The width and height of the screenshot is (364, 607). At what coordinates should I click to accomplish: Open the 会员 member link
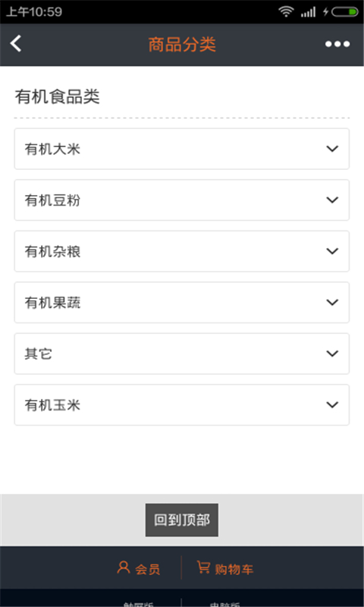click(x=138, y=568)
